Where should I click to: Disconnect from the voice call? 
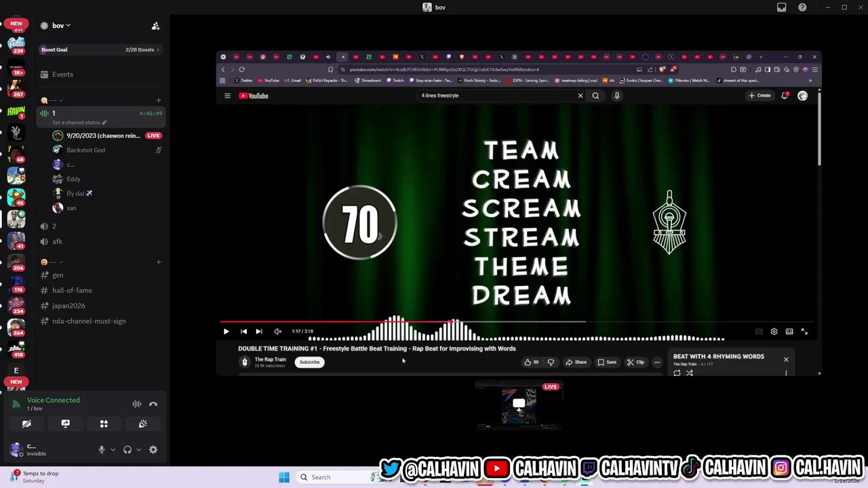pyautogui.click(x=153, y=404)
